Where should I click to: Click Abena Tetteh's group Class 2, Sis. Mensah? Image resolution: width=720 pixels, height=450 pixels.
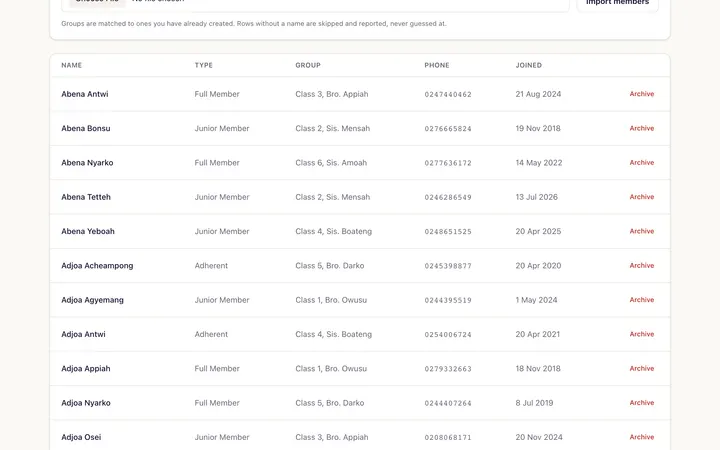click(332, 197)
